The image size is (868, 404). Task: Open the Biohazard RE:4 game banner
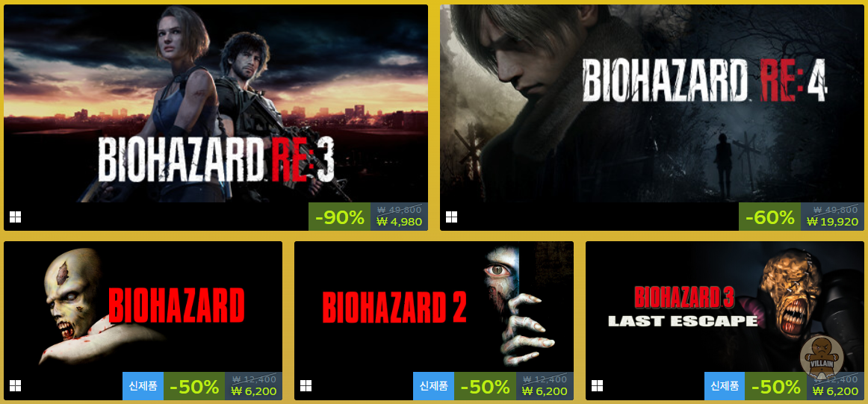pos(651,104)
